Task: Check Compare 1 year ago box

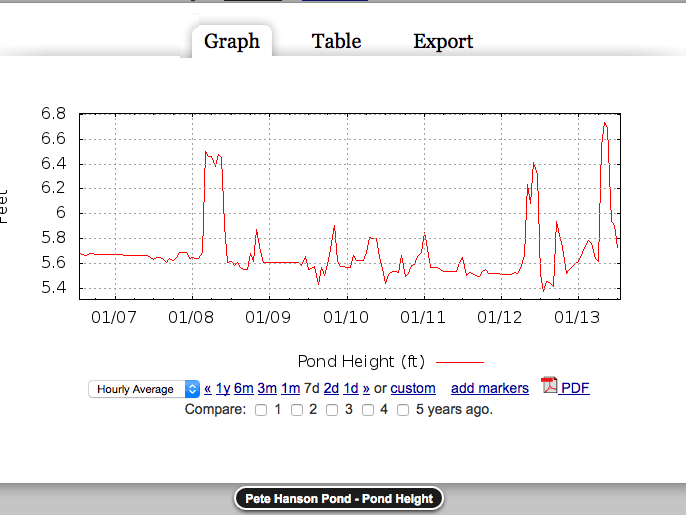Action: coord(261,410)
